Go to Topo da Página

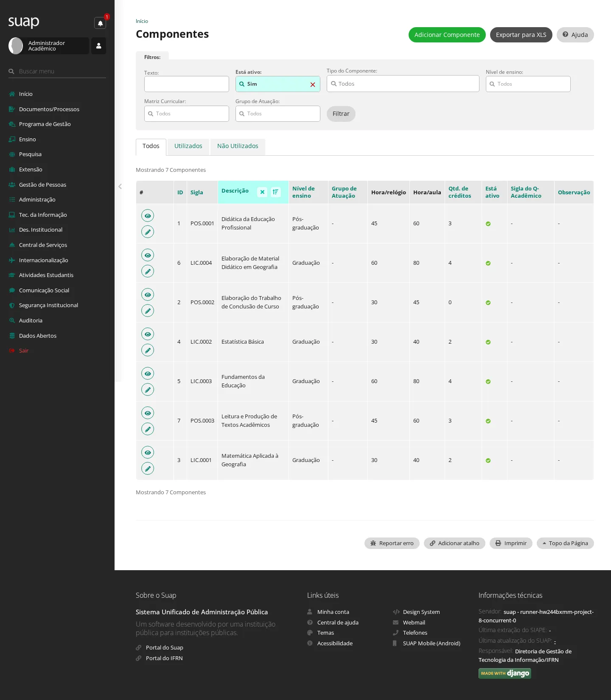tap(565, 543)
